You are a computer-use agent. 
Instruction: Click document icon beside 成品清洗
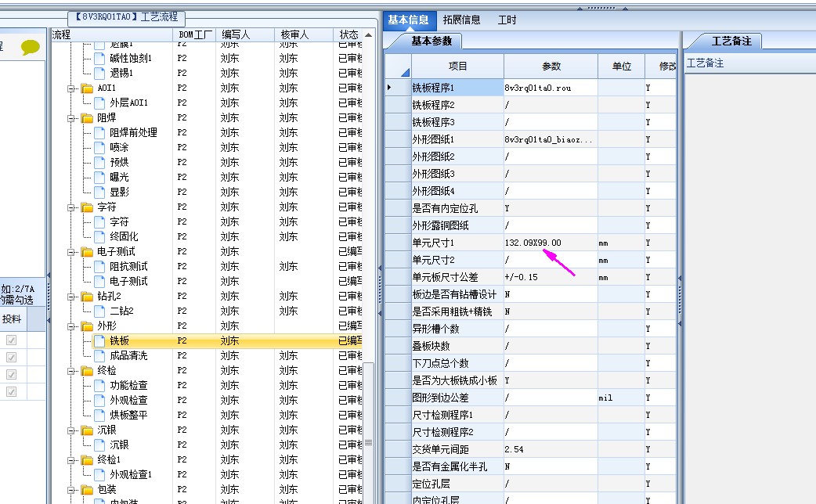point(99,356)
